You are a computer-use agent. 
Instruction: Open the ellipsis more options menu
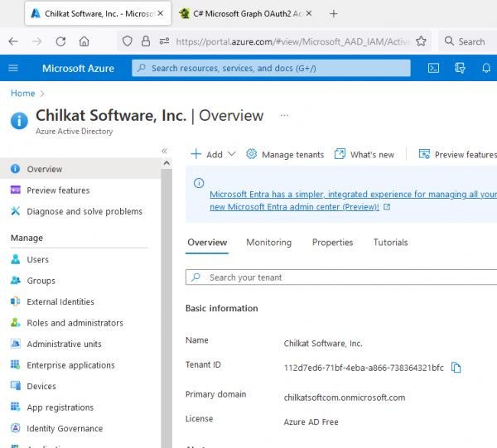284,116
